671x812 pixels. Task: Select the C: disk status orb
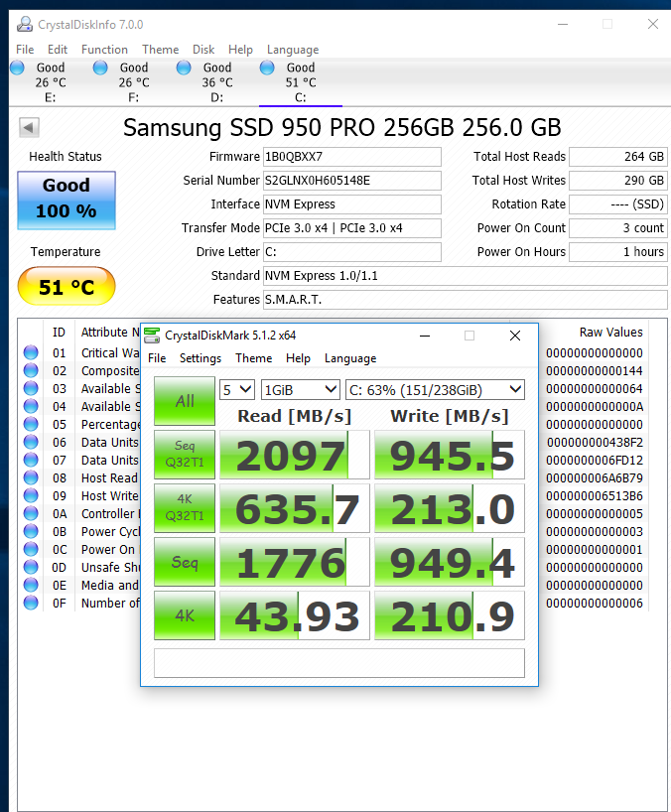(x=267, y=68)
